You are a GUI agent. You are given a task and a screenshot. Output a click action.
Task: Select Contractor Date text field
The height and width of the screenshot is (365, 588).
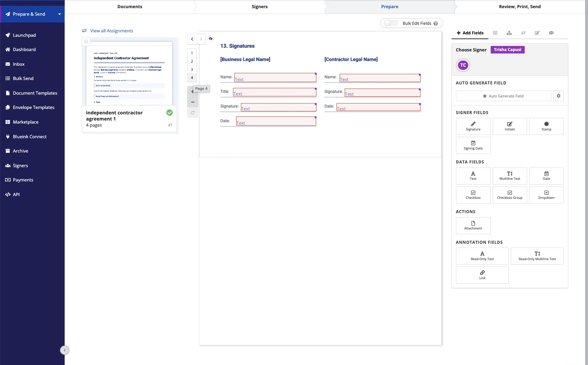point(378,107)
